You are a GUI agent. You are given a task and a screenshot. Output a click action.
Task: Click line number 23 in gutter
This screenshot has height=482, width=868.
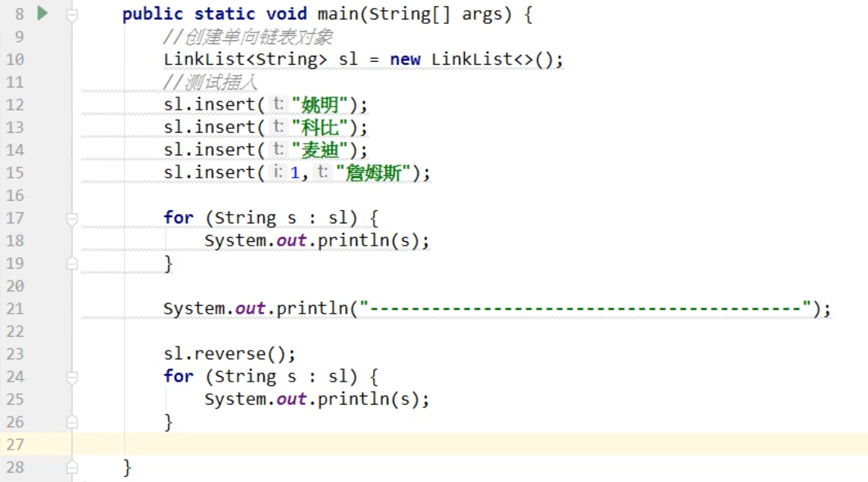(x=15, y=354)
